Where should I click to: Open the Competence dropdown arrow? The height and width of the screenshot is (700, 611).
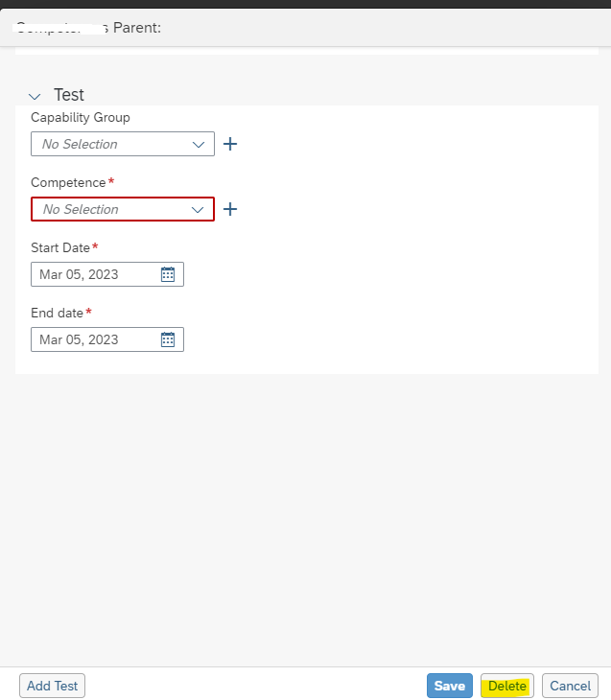click(x=198, y=209)
